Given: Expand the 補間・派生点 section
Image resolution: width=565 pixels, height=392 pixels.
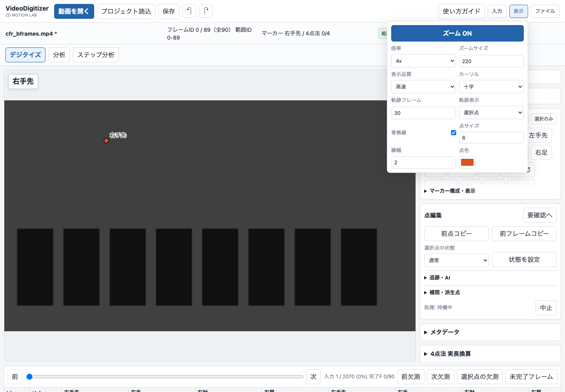Looking at the screenshot, I should (442, 292).
